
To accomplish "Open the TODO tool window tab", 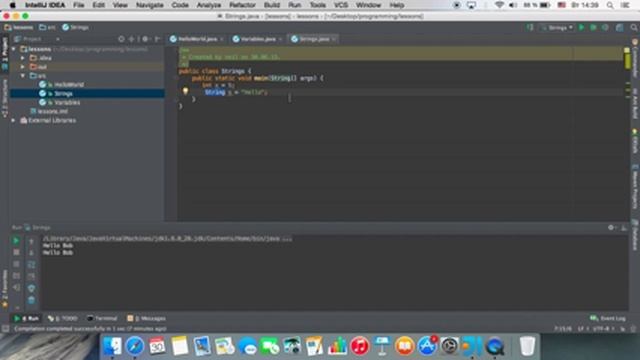I will pos(62,318).
